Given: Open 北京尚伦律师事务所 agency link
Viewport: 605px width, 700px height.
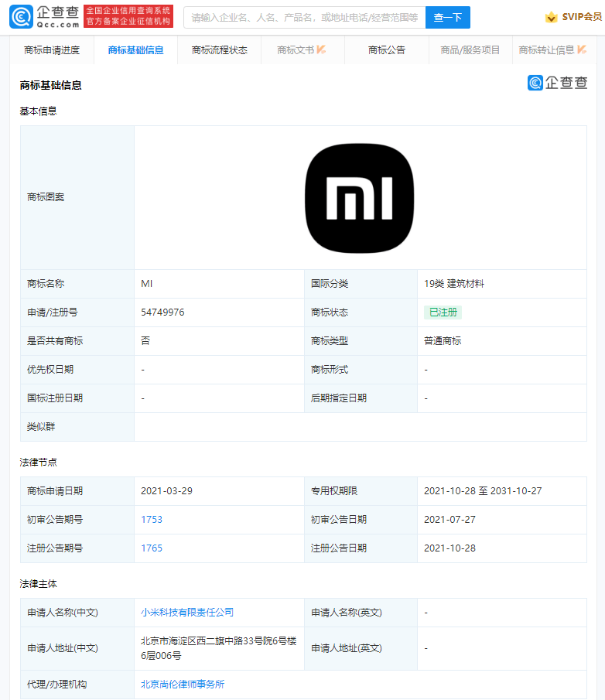Looking at the screenshot, I should tap(183, 685).
